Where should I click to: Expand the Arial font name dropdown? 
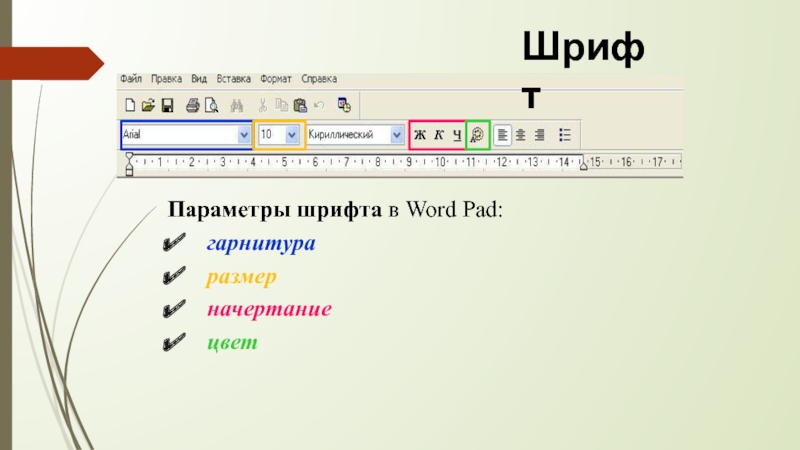coord(241,134)
